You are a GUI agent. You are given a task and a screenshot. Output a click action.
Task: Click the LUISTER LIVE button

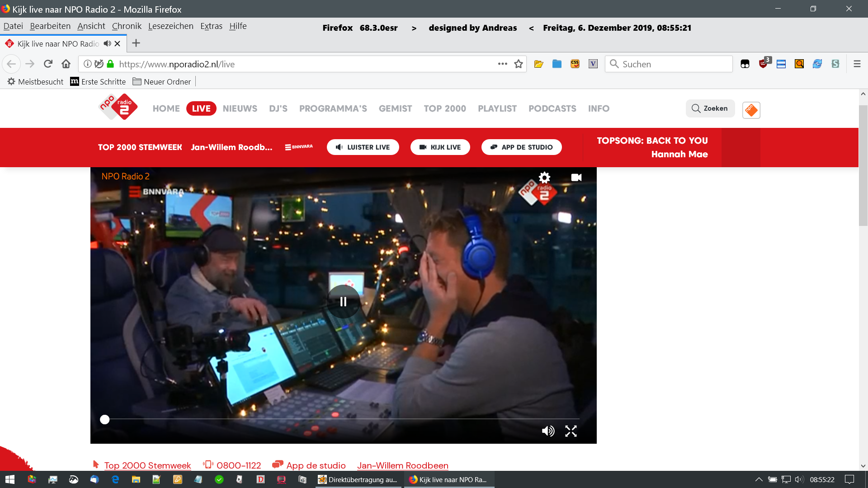[363, 147]
